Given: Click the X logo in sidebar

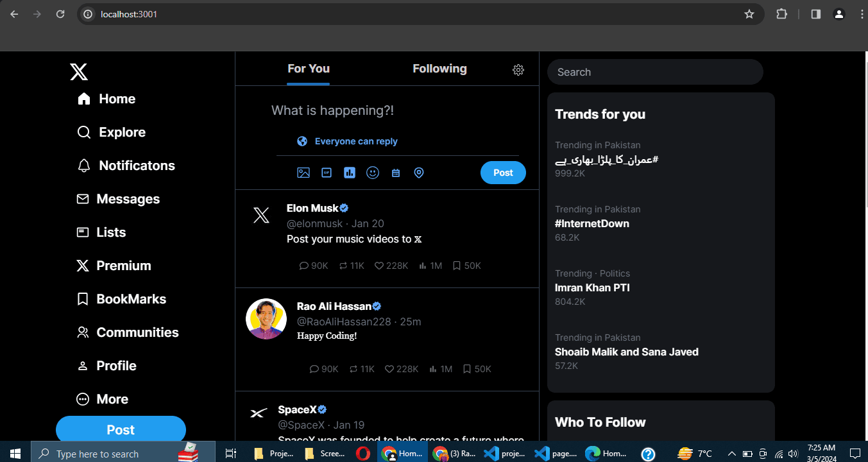Looking at the screenshot, I should (x=79, y=72).
